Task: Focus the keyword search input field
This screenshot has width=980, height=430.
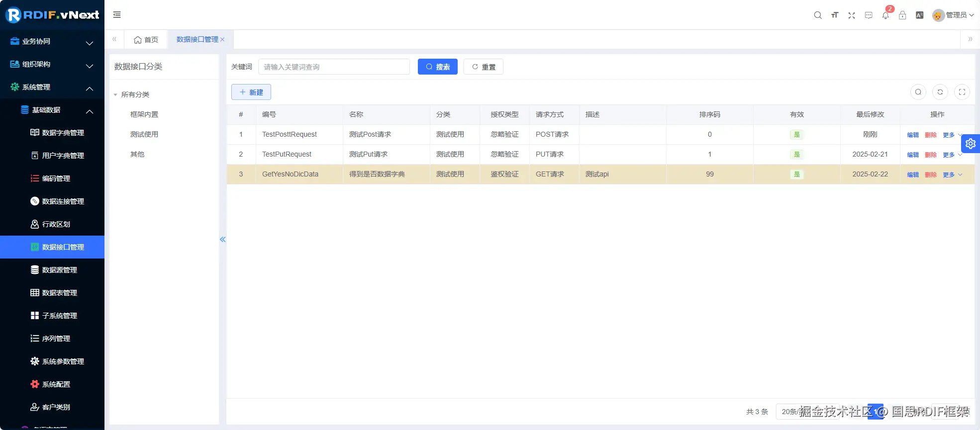Action: (x=334, y=67)
